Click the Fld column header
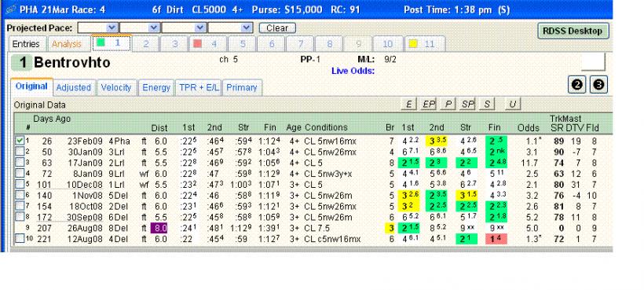Screen dimensions: 644x290 pos(592,128)
